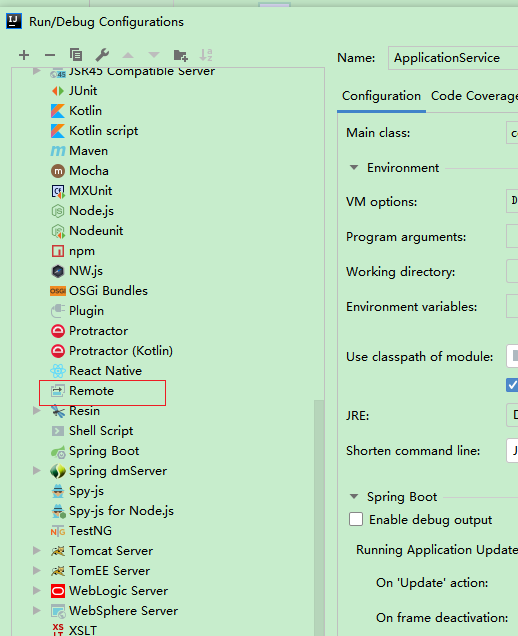Select XSLT list item
Image resolution: width=518 pixels, height=636 pixels.
[x=83, y=630]
